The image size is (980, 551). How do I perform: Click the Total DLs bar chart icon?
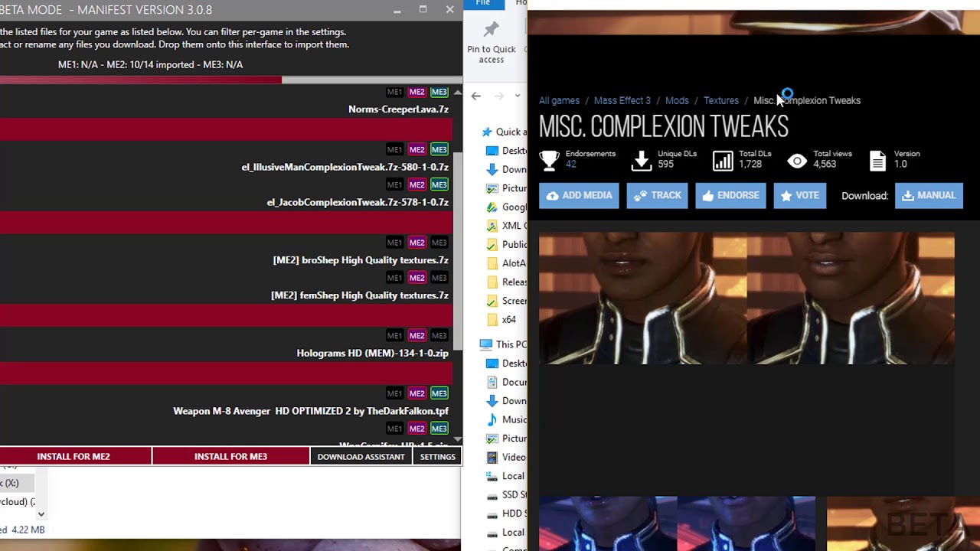pos(723,160)
